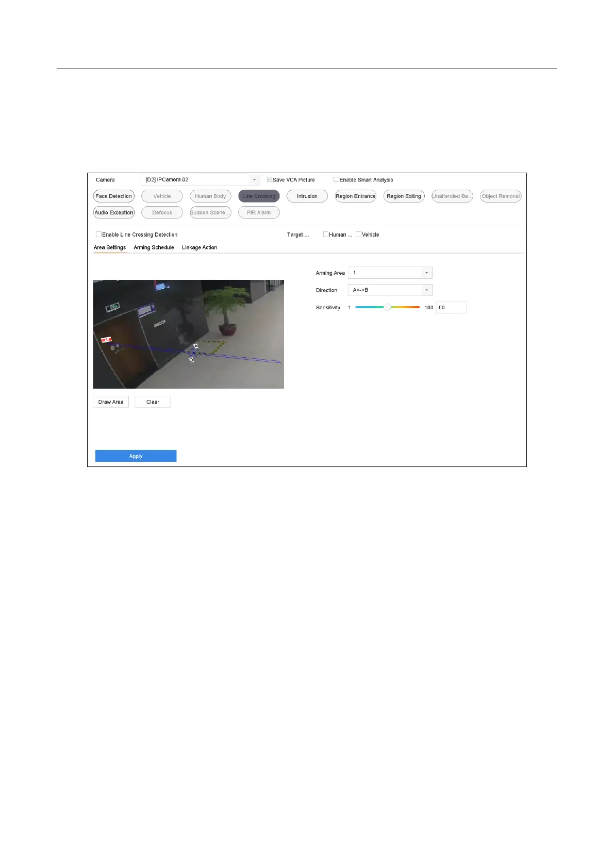614x868 pixels.
Task: Select the Vehicle event type
Action: click(x=162, y=196)
